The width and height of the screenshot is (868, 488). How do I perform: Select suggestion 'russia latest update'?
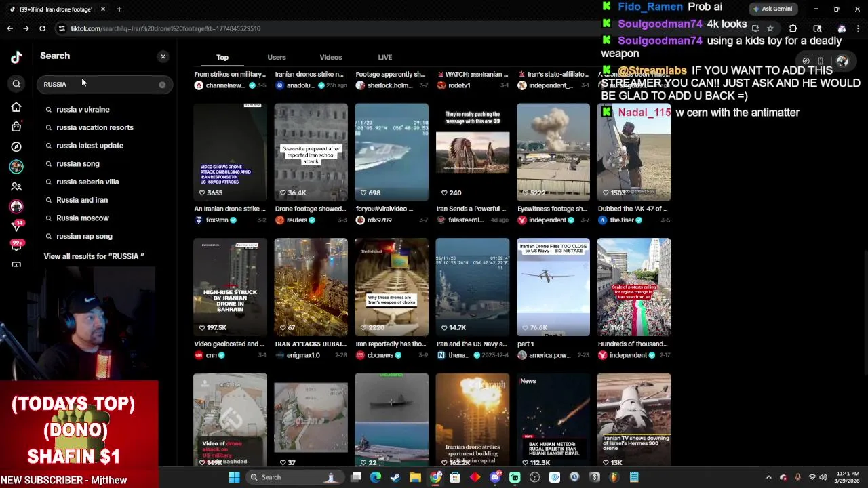pos(90,146)
